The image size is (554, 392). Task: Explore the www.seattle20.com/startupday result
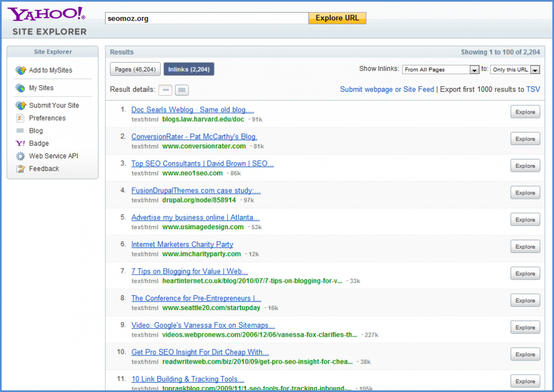tap(525, 301)
